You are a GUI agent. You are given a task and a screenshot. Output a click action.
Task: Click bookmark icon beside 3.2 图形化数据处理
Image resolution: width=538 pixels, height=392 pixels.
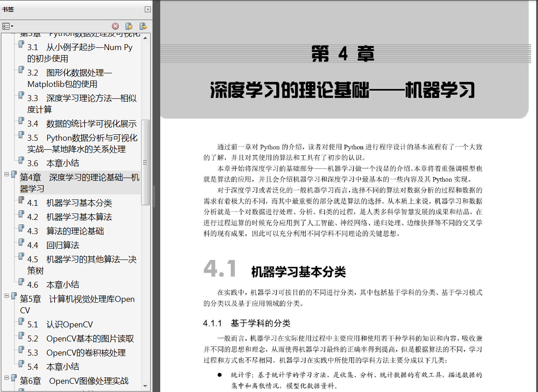click(21, 70)
